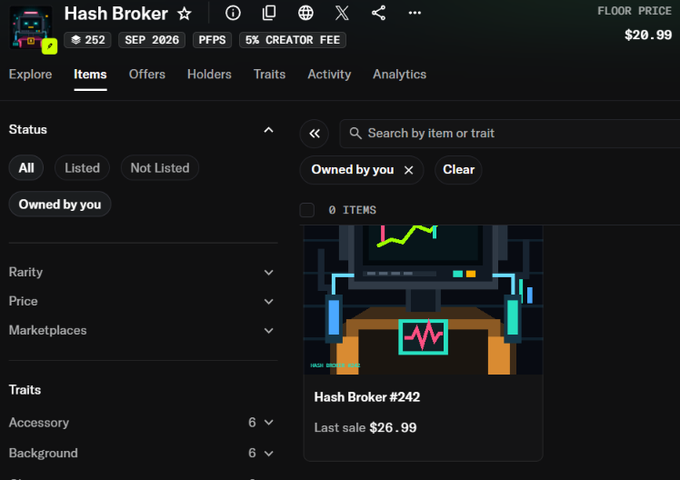Check the select-all items checkbox
This screenshot has width=680, height=480.
[x=307, y=210]
